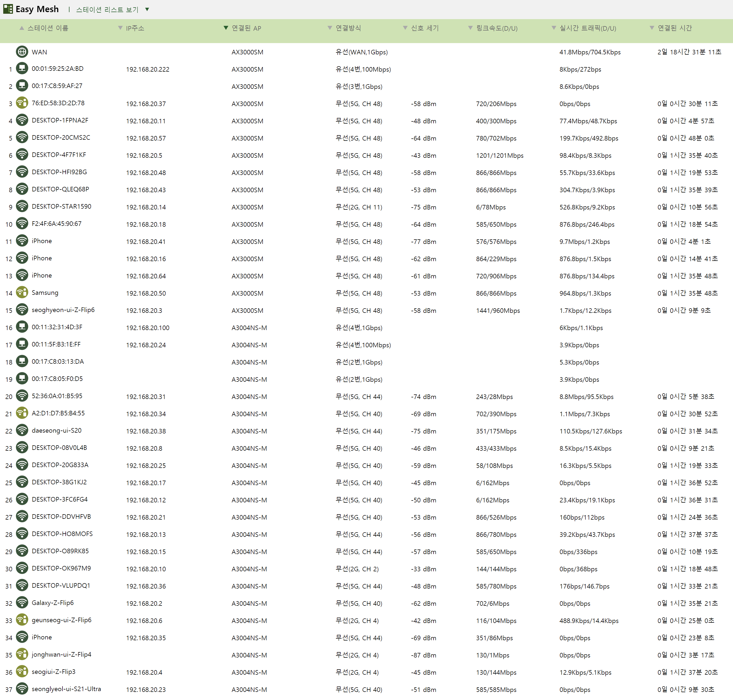Image resolution: width=733 pixels, height=700 pixels.
Task: Click wired device icon for 00:11:32:31:4D:3F
Action: (x=22, y=327)
